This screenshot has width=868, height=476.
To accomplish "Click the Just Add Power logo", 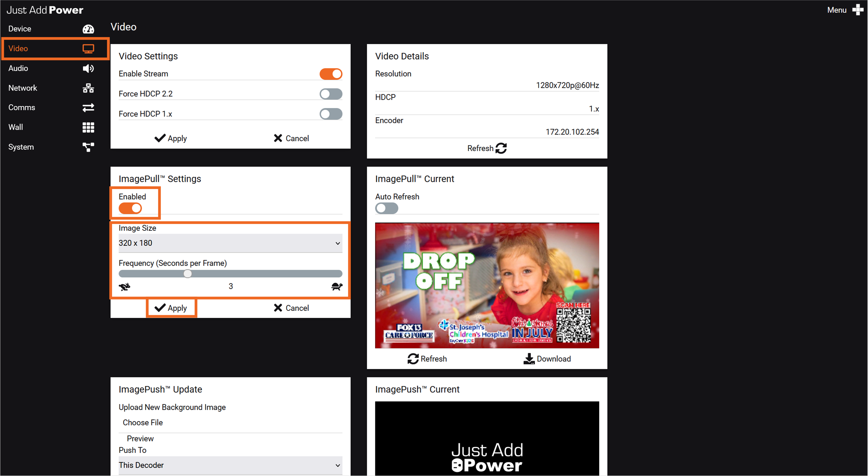I will (45, 10).
